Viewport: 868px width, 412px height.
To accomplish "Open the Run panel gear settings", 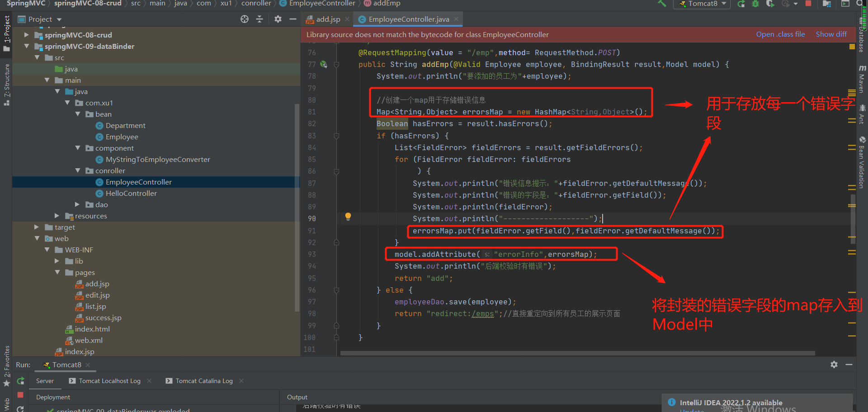I will 834,365.
